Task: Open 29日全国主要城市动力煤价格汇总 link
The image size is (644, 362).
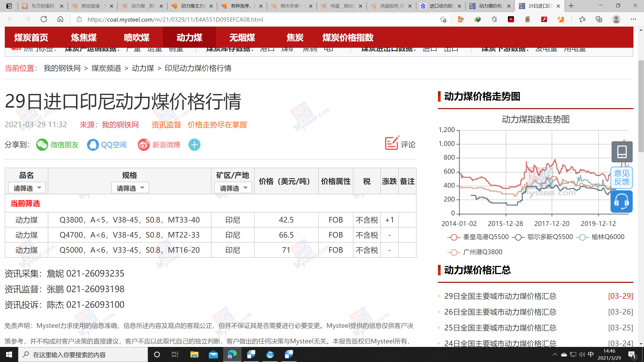Action: [500, 296]
